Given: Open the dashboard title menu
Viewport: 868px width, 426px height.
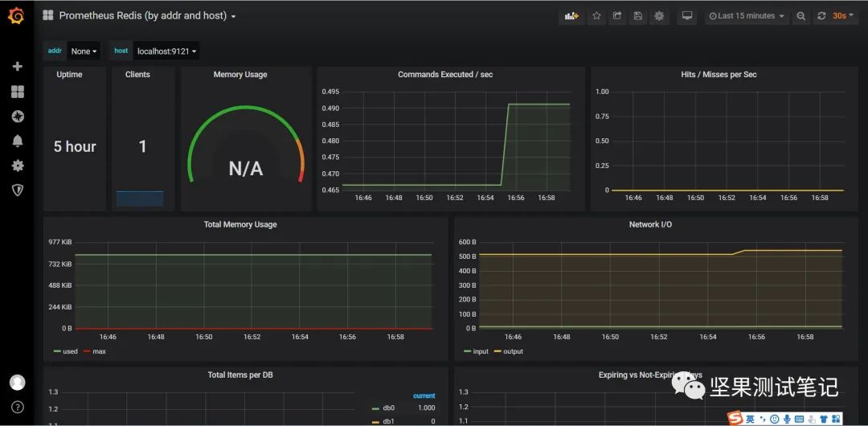Looking at the screenshot, I should pyautogui.click(x=147, y=16).
